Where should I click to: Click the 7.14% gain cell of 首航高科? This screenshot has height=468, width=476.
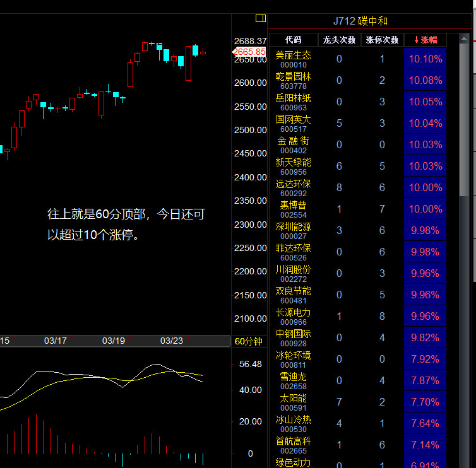[x=425, y=445]
